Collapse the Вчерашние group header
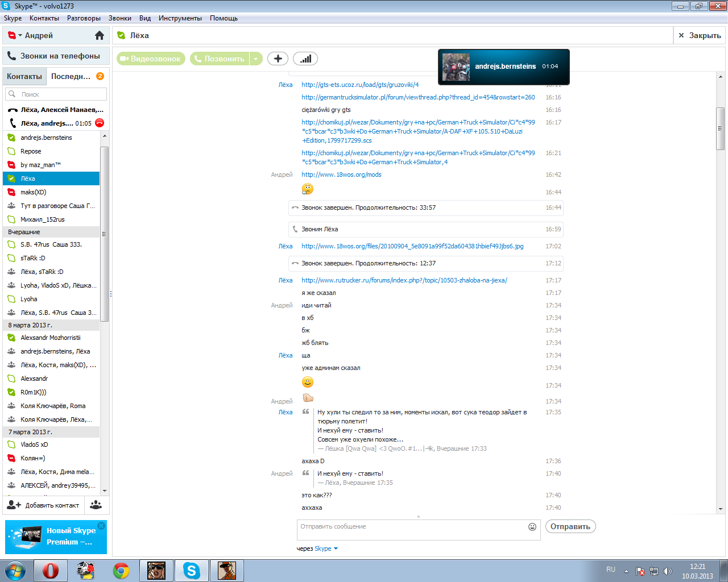This screenshot has height=582, width=728. tap(52, 232)
